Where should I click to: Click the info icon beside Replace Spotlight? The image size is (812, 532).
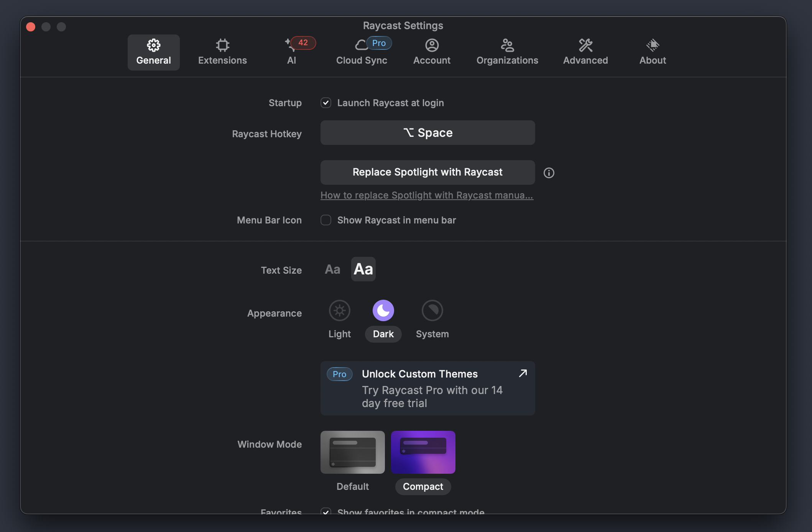click(x=549, y=173)
